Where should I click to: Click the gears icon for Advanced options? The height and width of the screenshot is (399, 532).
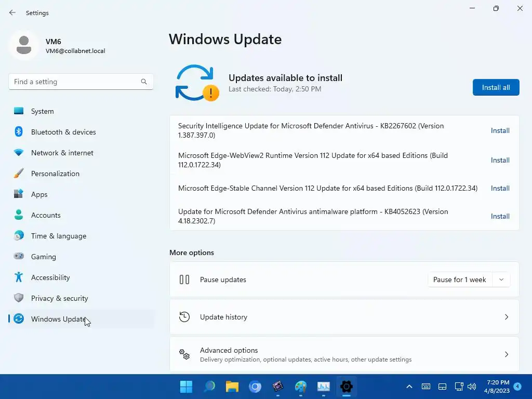coord(184,354)
